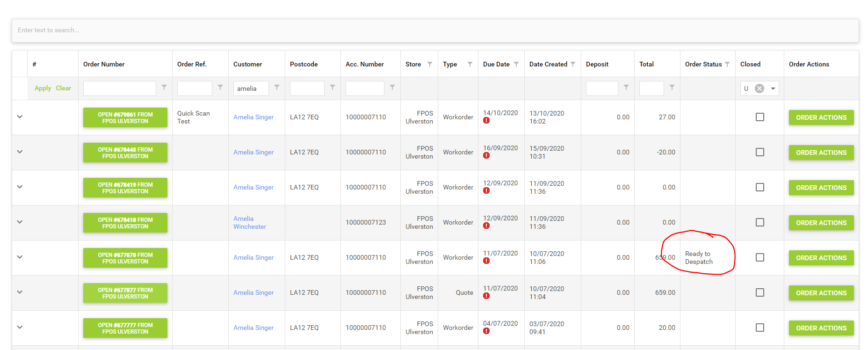Click the Deposit filter input field
This screenshot has width=868, height=350.
click(602, 88)
